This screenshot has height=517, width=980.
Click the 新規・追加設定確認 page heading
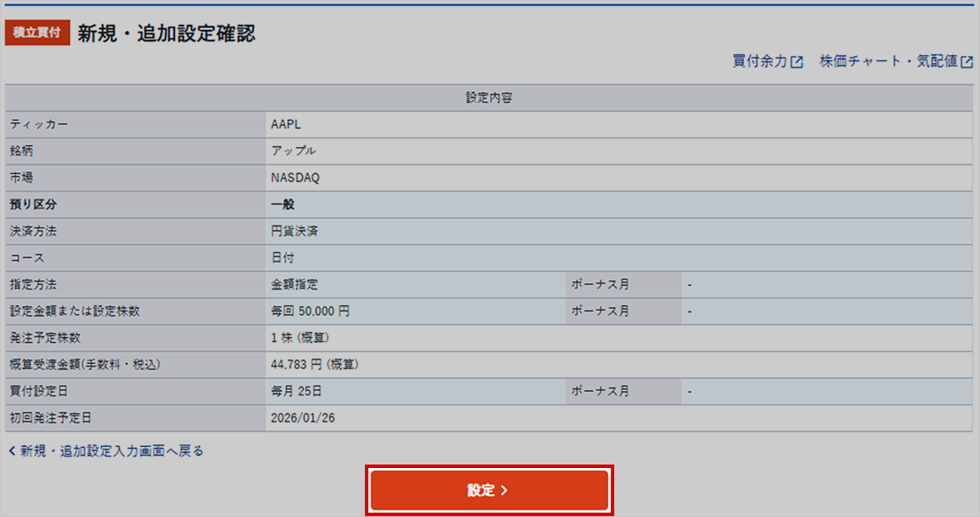pos(166,33)
